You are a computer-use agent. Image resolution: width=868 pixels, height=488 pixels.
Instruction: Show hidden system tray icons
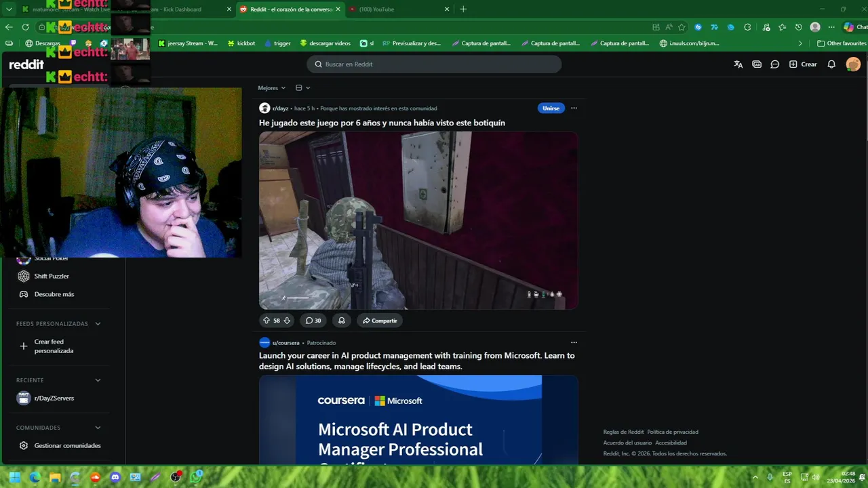click(755, 477)
